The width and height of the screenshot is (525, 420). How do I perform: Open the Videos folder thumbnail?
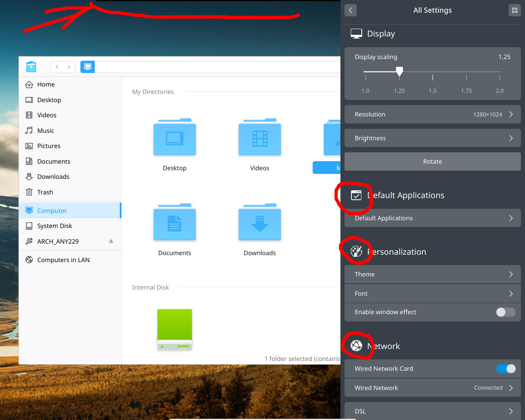coord(260,137)
